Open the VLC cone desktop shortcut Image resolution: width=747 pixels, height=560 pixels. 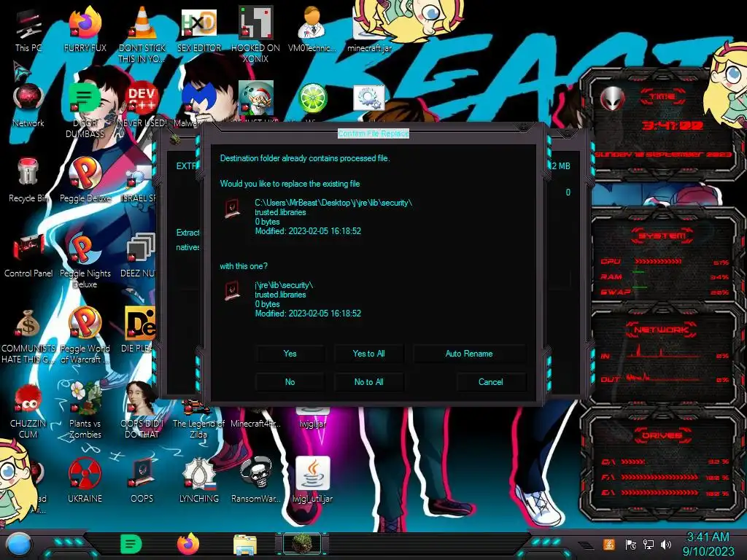pyautogui.click(x=142, y=34)
